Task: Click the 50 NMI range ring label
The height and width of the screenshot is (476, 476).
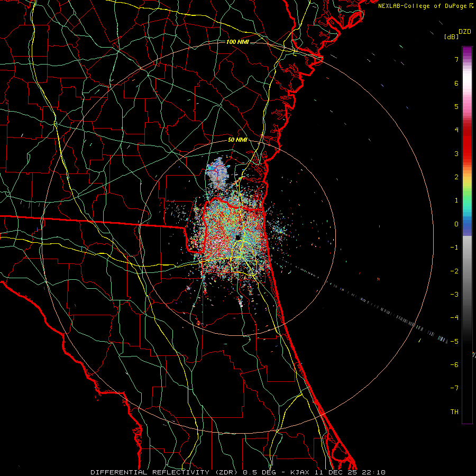Action: coord(237,140)
